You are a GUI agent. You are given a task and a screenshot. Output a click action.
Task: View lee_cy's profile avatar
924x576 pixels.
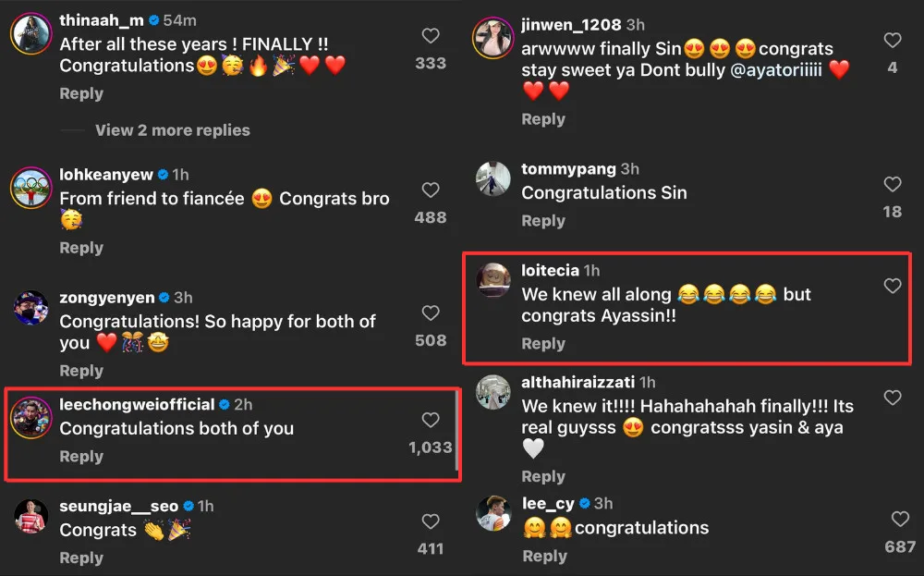pos(493,513)
